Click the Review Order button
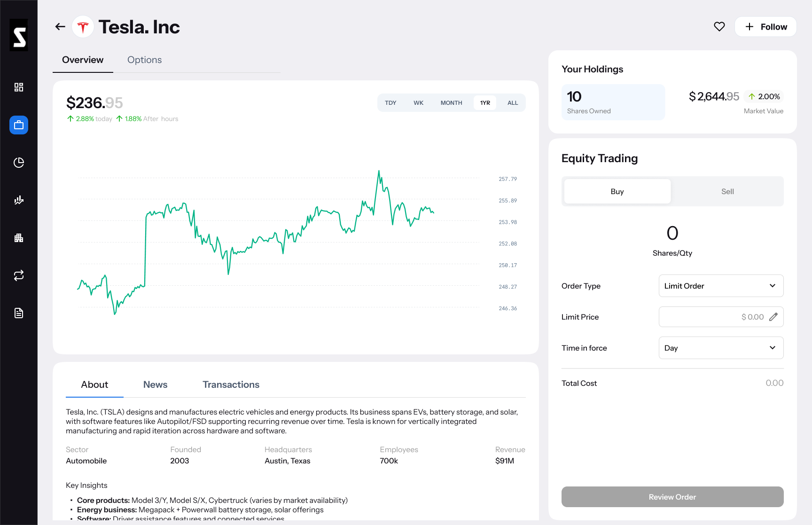The width and height of the screenshot is (812, 525). 672,497
